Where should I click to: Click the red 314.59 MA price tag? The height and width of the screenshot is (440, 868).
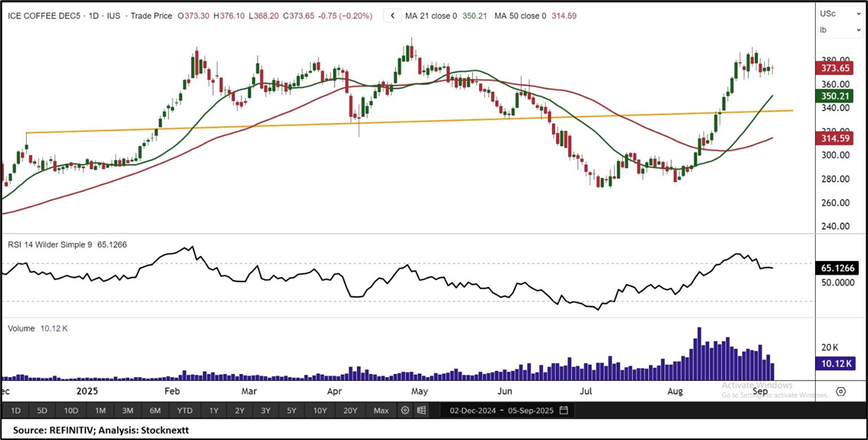(x=834, y=138)
